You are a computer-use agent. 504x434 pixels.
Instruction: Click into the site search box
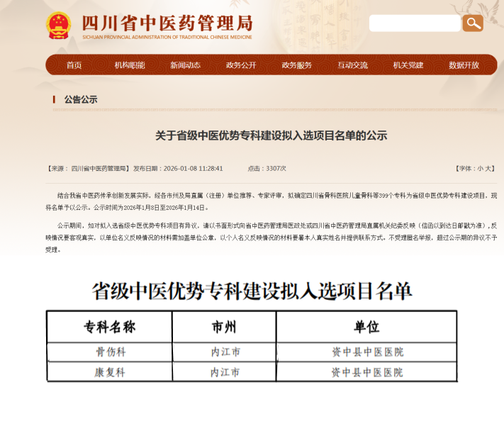click(415, 23)
